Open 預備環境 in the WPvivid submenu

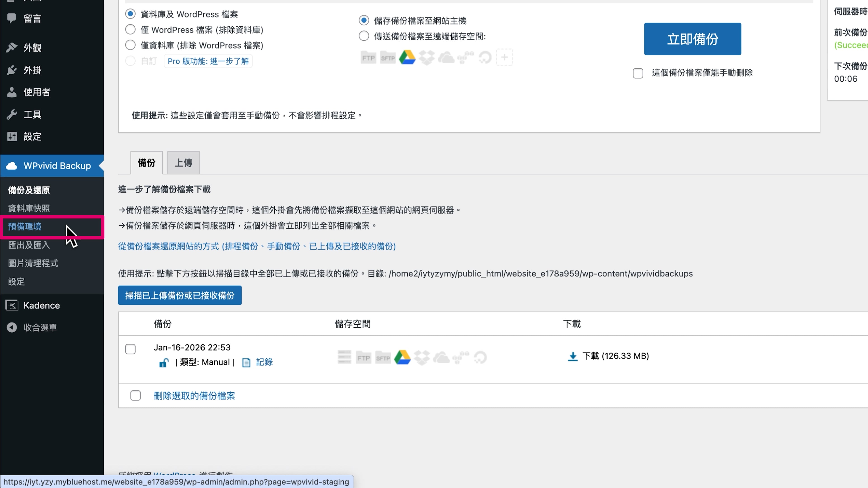click(25, 227)
